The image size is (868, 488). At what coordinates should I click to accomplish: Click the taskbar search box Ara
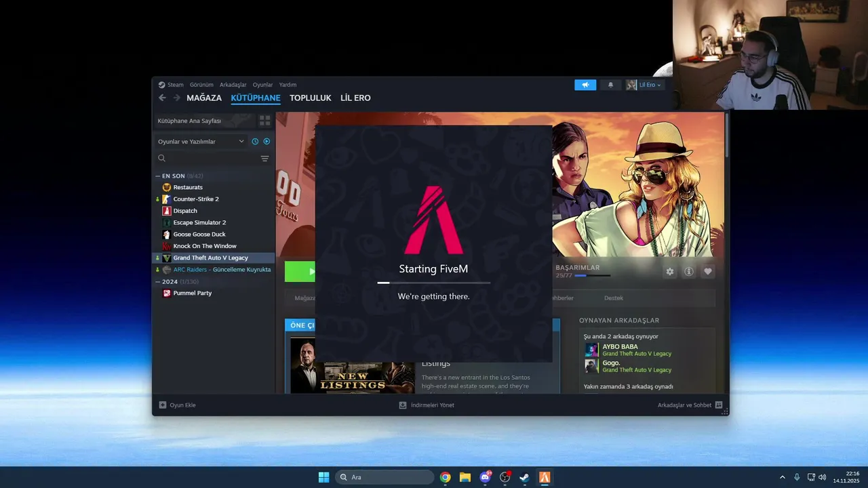pyautogui.click(x=384, y=477)
